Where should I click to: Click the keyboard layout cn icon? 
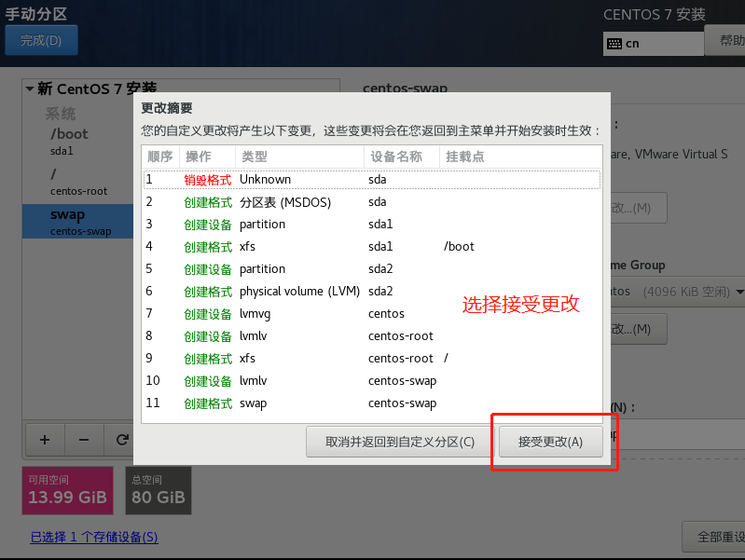click(x=614, y=44)
